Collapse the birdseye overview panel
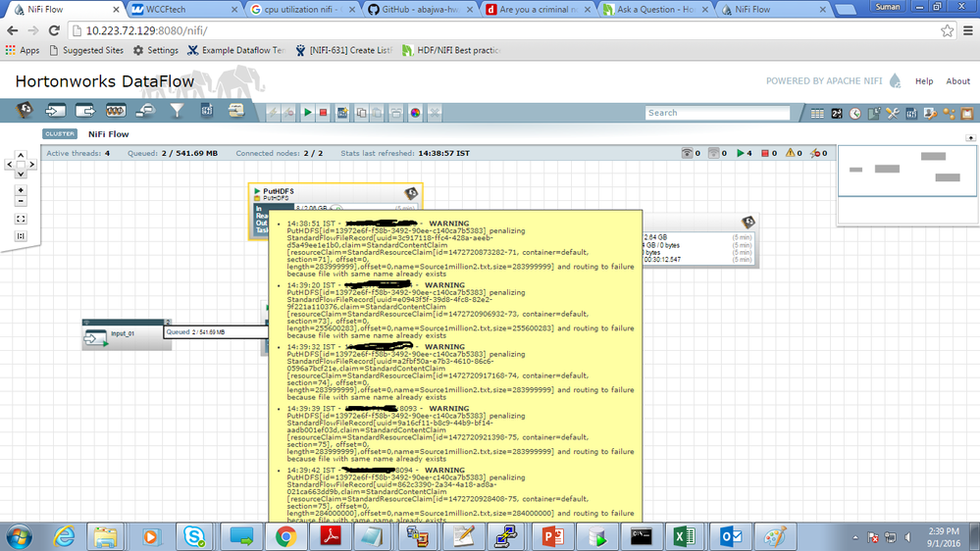Viewport: 980px width, 551px height. (x=970, y=137)
